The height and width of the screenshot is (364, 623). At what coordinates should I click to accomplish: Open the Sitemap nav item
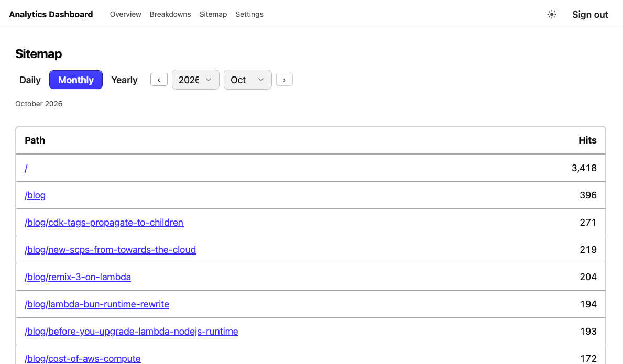click(213, 14)
